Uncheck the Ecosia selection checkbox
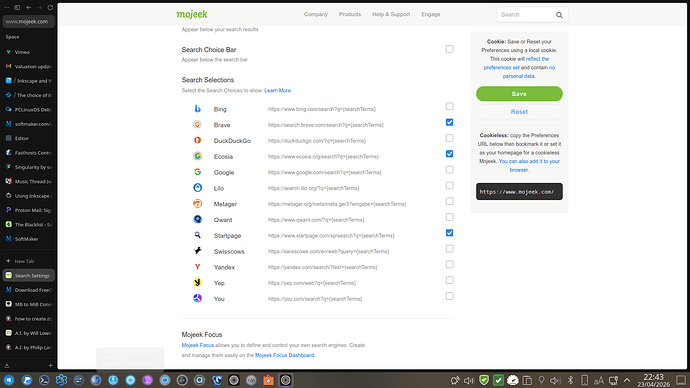 tap(449, 154)
